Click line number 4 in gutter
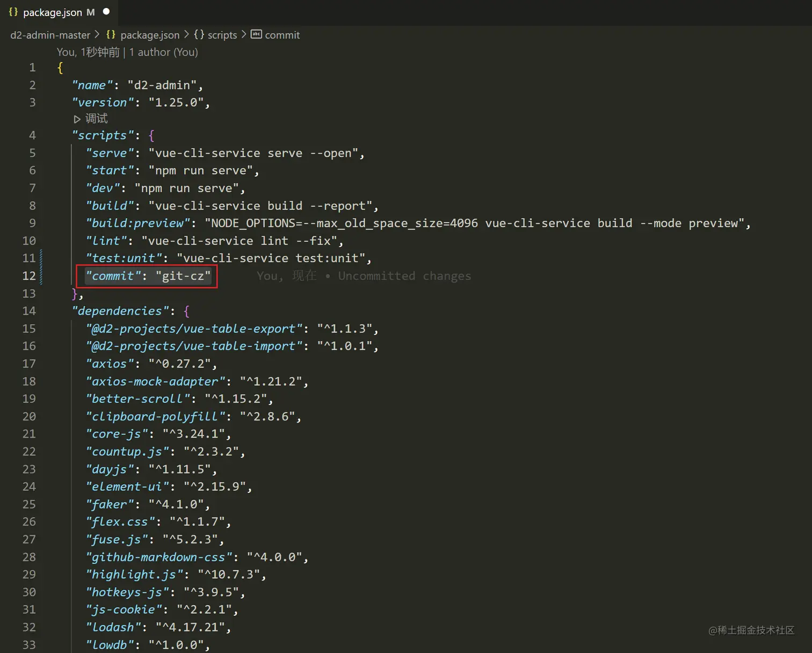812x653 pixels. [x=32, y=135]
